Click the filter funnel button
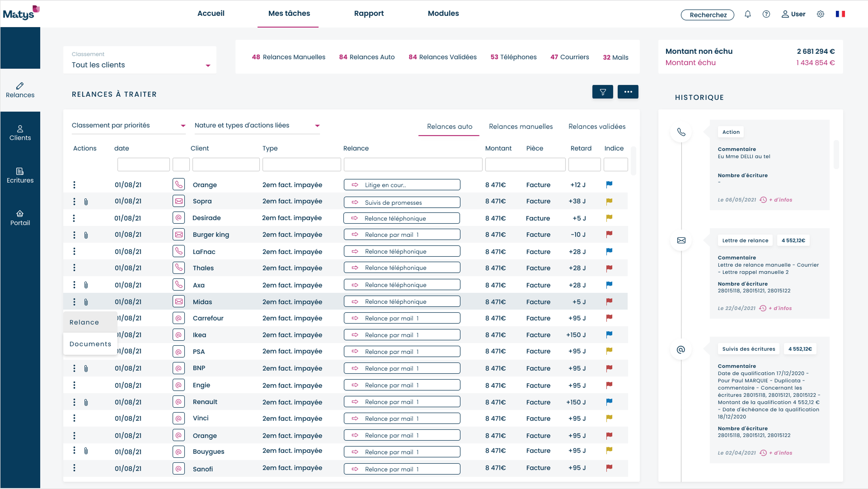Screen dimensions: 868x489 point(602,92)
